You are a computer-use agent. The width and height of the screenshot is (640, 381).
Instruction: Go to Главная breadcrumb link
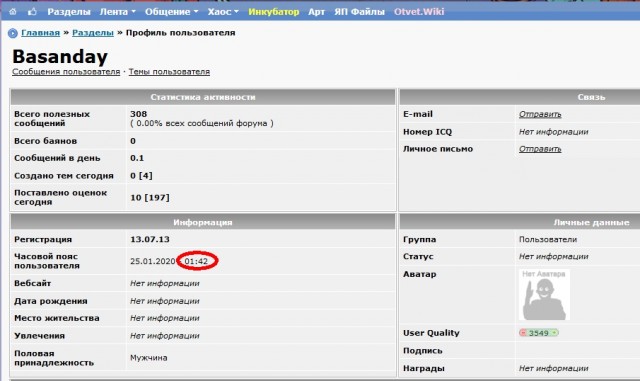[40, 33]
